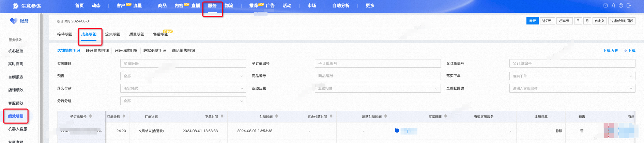Open 内容 in top navigation
The image size is (644, 143).
(x=179, y=6)
